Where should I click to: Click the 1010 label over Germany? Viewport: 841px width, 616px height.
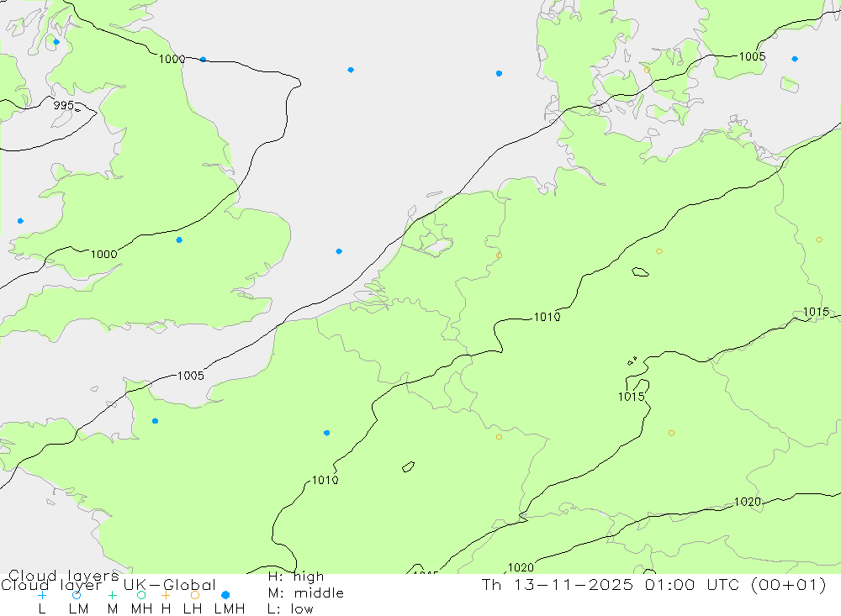[547, 317]
